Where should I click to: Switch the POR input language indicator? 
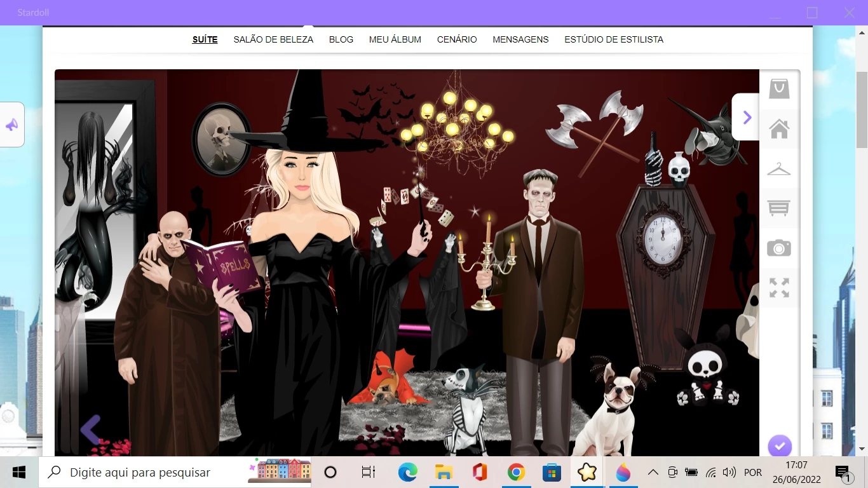[x=753, y=472]
